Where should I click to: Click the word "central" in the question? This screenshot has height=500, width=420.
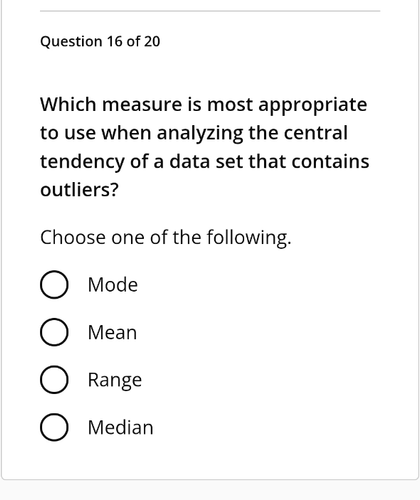tap(316, 133)
